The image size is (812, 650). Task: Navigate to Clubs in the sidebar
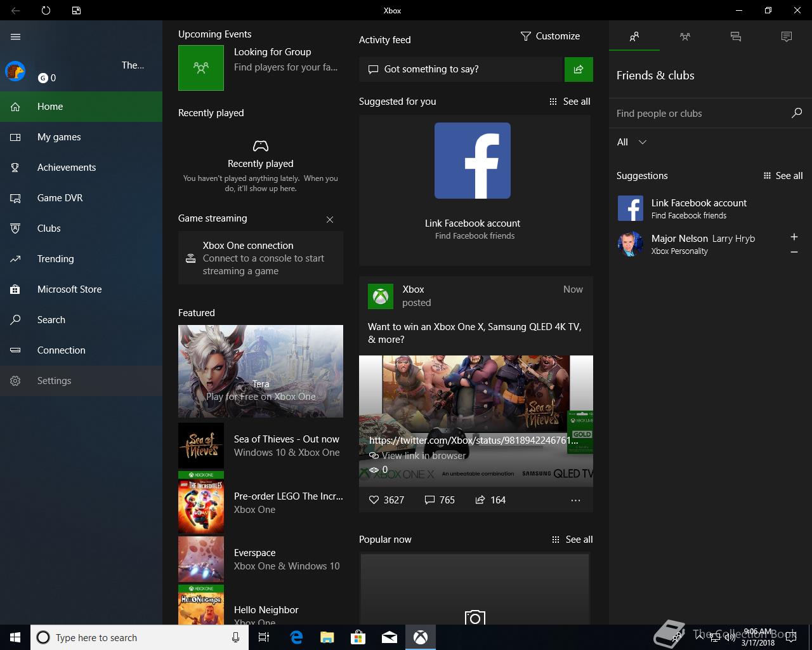[x=81, y=229]
